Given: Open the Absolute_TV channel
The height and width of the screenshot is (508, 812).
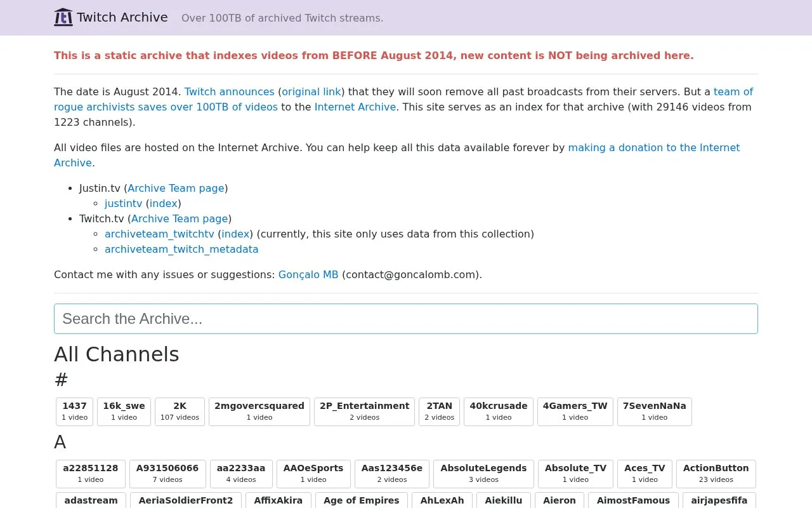Looking at the screenshot, I should click(575, 474).
